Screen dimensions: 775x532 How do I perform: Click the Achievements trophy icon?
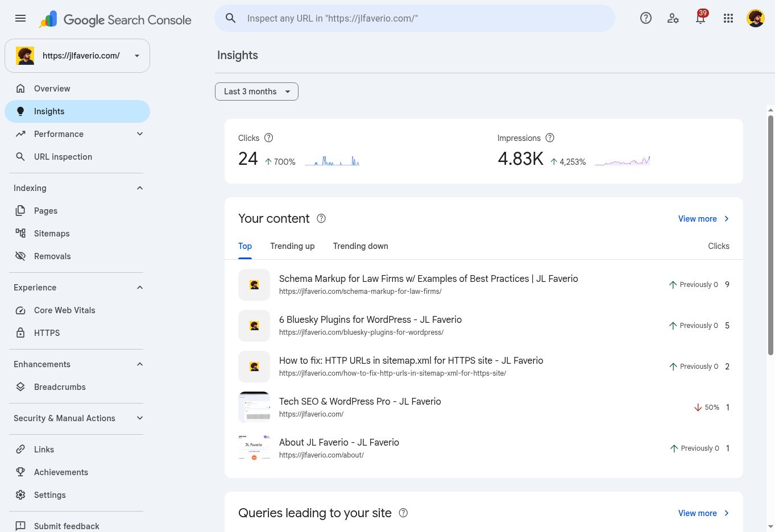20,472
